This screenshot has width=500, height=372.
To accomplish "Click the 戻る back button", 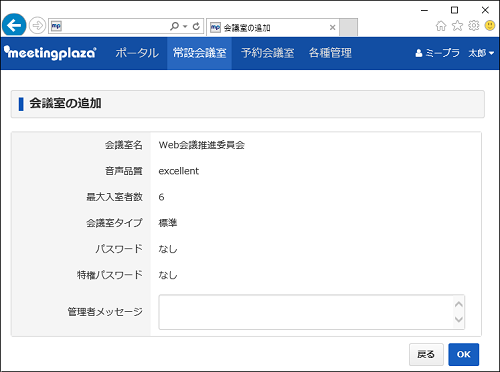I will (426, 354).
